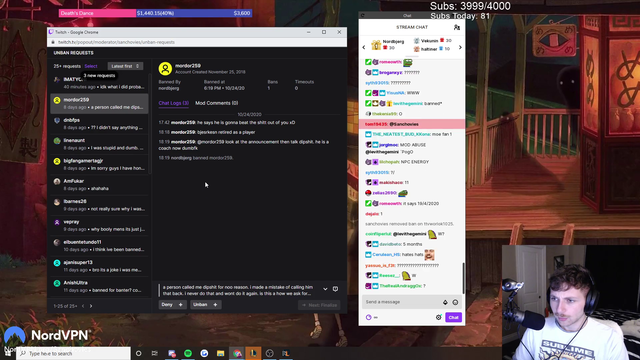Deny the unban request
This screenshot has height=360, width=640.
pos(167,304)
